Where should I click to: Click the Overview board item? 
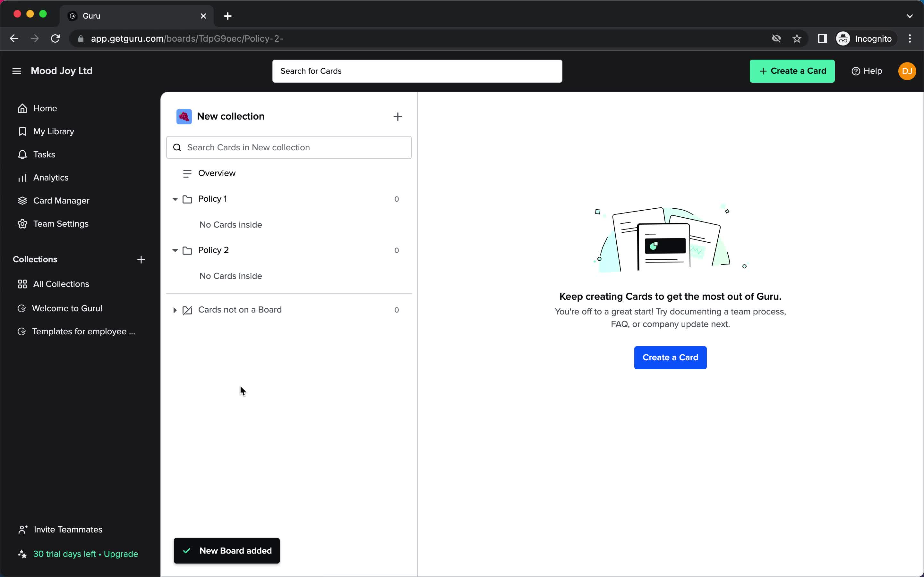tap(217, 173)
